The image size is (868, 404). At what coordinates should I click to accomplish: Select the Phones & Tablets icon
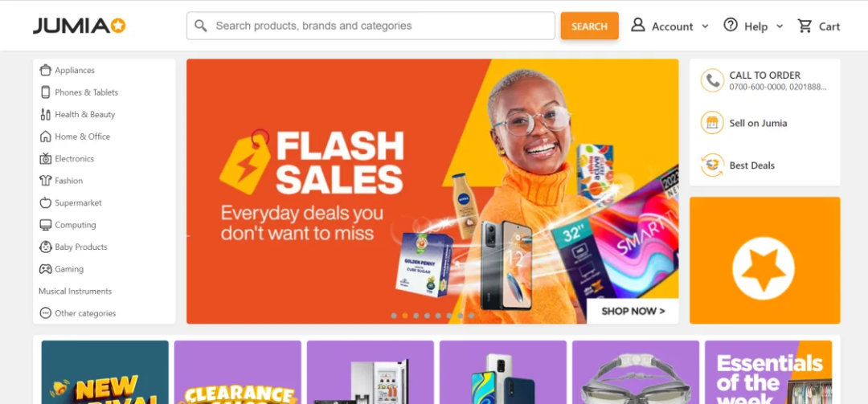click(45, 92)
